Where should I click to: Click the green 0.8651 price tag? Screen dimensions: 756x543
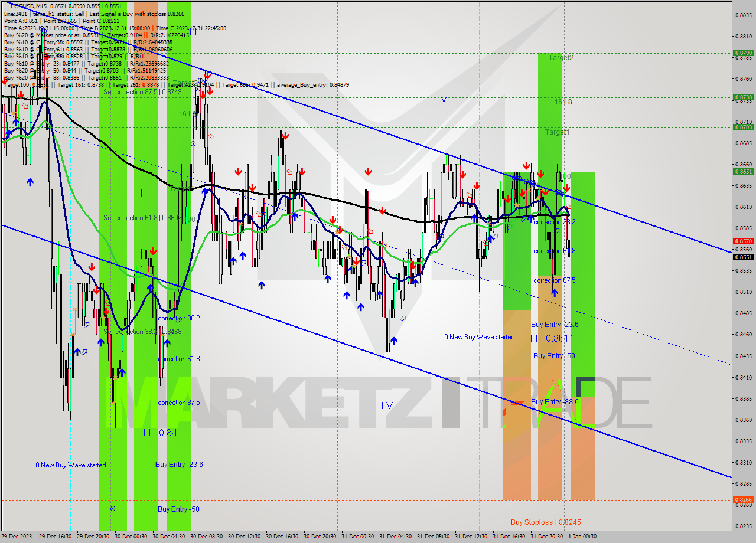[743, 171]
